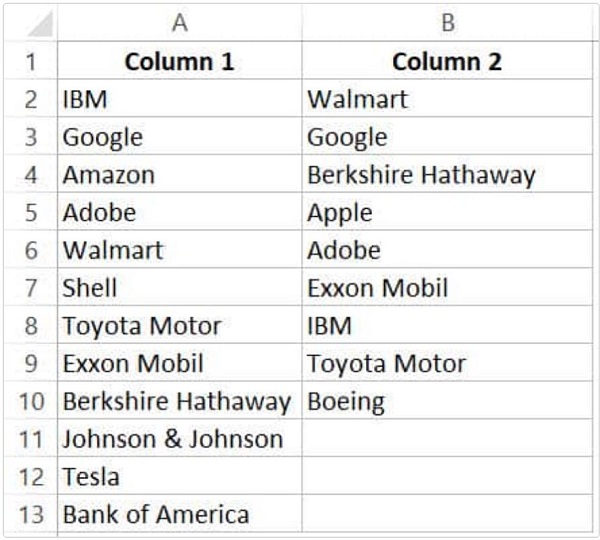Viewport: 600px width, 540px height.
Task: Select the Johnson & Johnson cell
Action: (179, 438)
